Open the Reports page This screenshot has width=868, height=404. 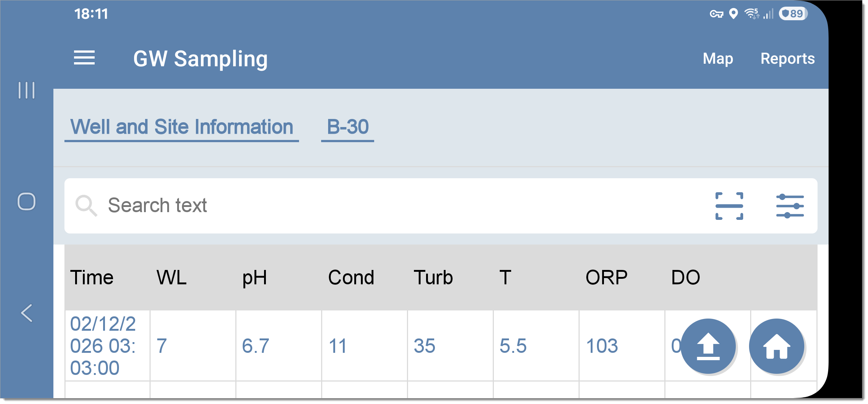point(787,59)
